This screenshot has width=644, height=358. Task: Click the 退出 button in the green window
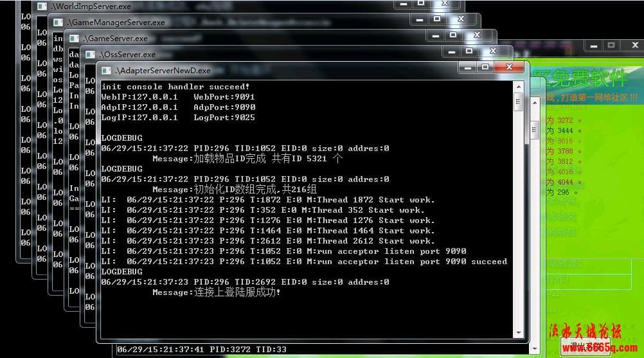point(585,346)
